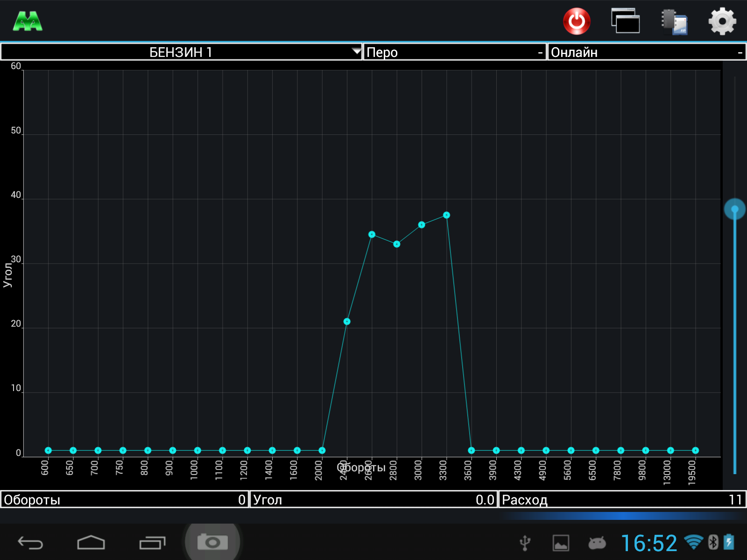The height and width of the screenshot is (560, 747).
Task: Expand the Онлайн mode selector
Action: [646, 52]
